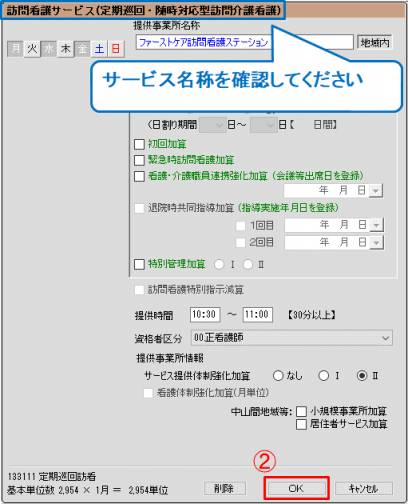408x504 pixels.
Task: Open the 日割り期間 start day dropdown
Action: coord(212,125)
